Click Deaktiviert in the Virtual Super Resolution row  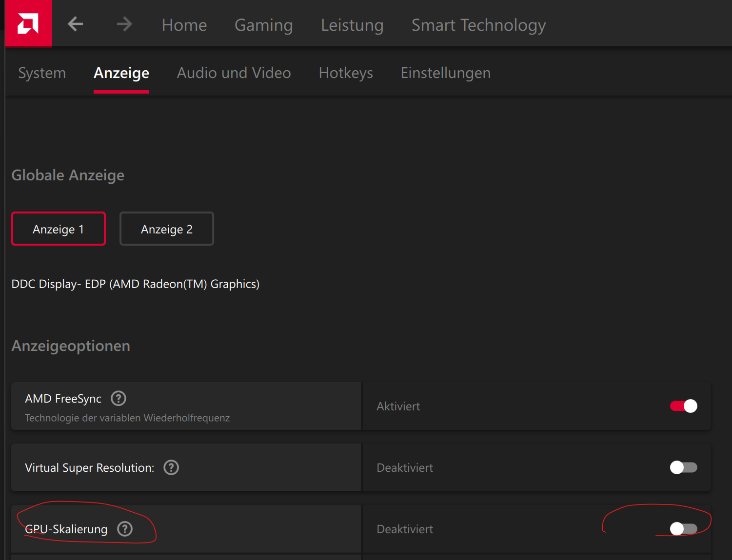click(x=405, y=467)
